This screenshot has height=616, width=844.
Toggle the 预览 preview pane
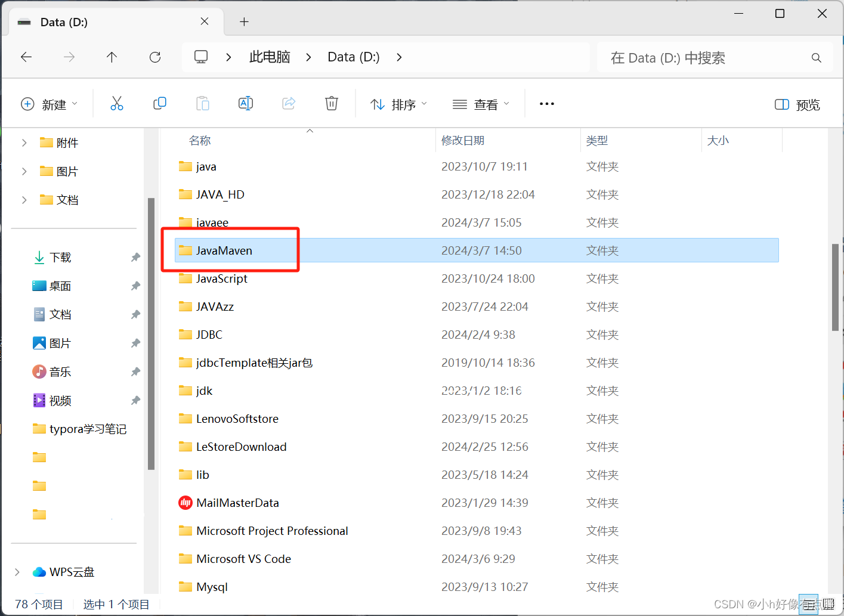pyautogui.click(x=797, y=104)
